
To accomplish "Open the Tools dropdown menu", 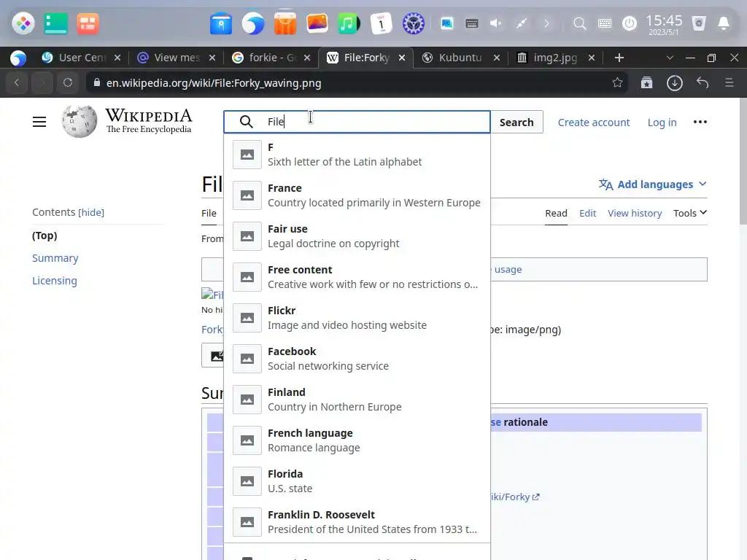I will coord(690,213).
